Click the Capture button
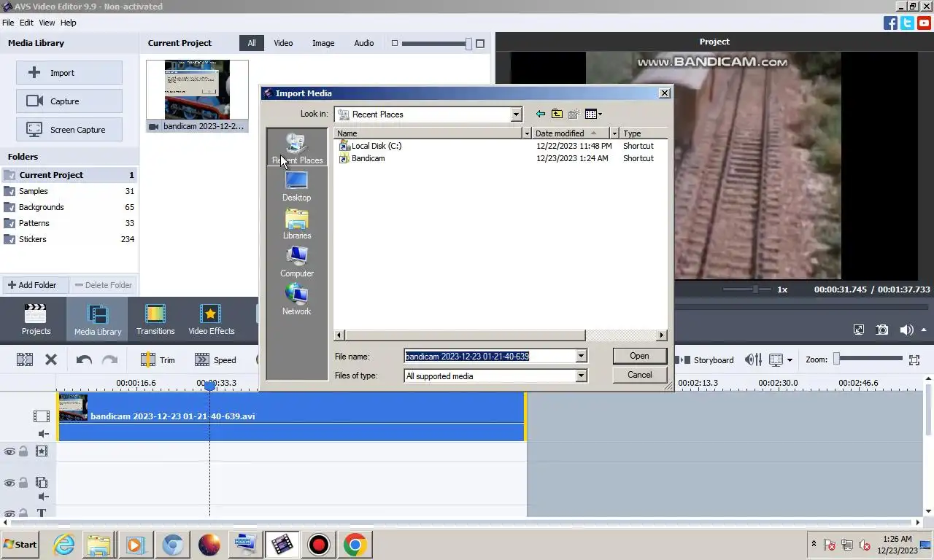Screen dimensions: 934x560 (69, 101)
